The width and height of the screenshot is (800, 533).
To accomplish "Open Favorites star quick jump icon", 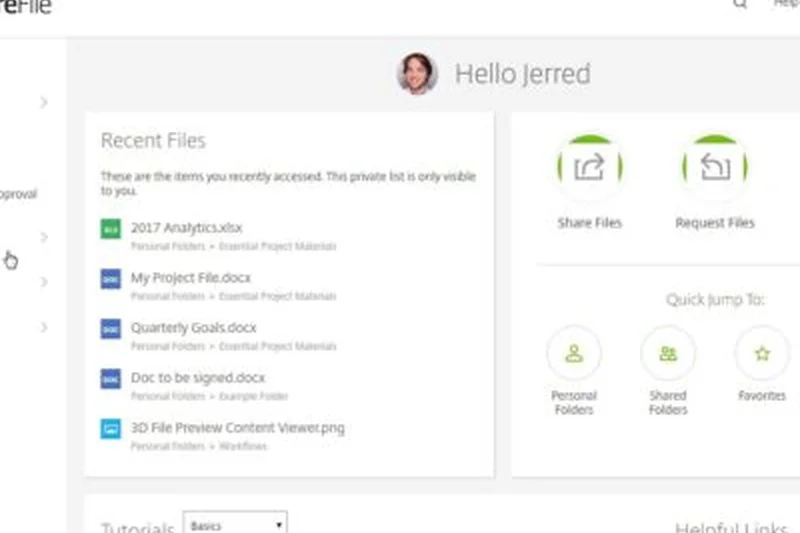I will pos(762,353).
